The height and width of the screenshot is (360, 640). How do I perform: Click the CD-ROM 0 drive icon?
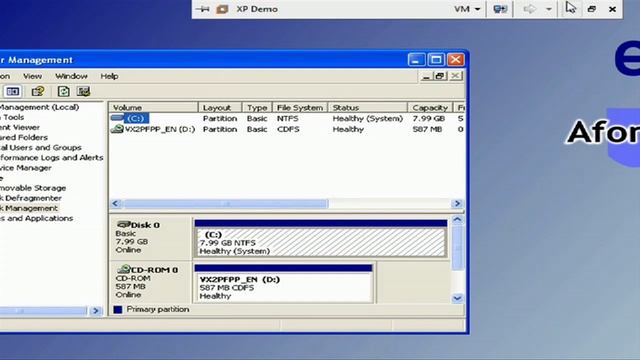pyautogui.click(x=123, y=269)
